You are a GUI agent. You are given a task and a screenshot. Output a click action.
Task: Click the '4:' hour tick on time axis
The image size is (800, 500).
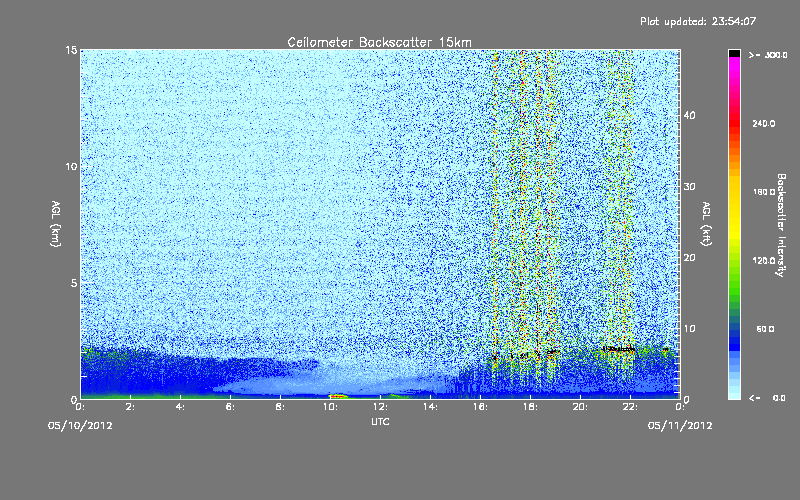(x=180, y=407)
